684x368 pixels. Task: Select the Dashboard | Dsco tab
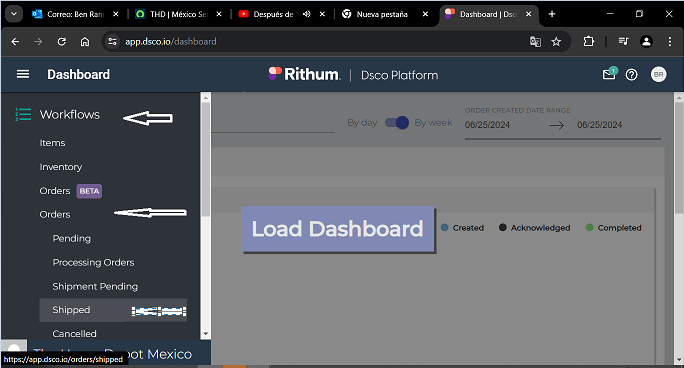click(488, 14)
